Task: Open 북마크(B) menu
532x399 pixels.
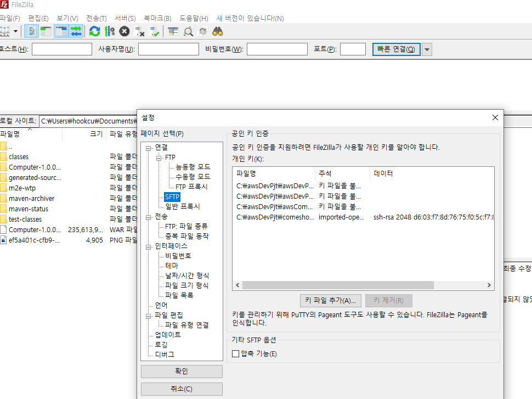Action: [x=157, y=18]
